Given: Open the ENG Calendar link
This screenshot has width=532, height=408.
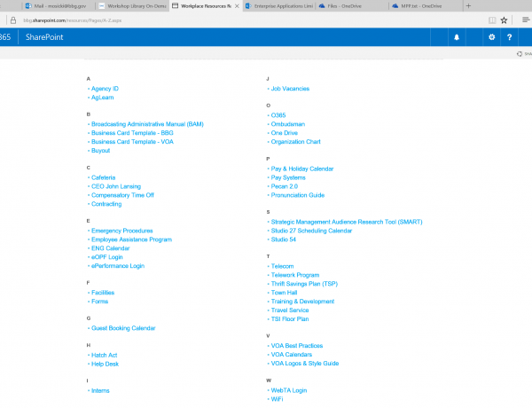Looking at the screenshot, I should point(111,248).
